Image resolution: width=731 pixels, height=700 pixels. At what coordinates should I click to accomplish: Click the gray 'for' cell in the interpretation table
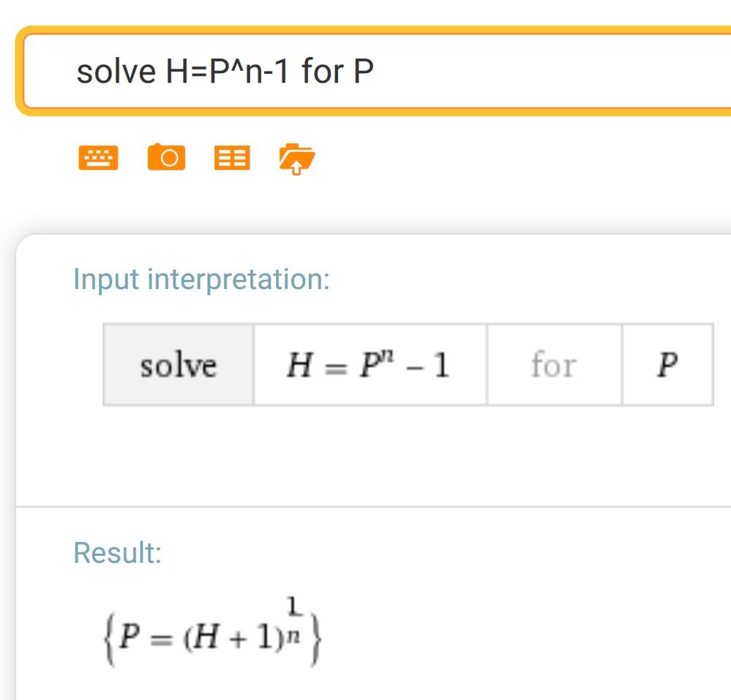553,365
